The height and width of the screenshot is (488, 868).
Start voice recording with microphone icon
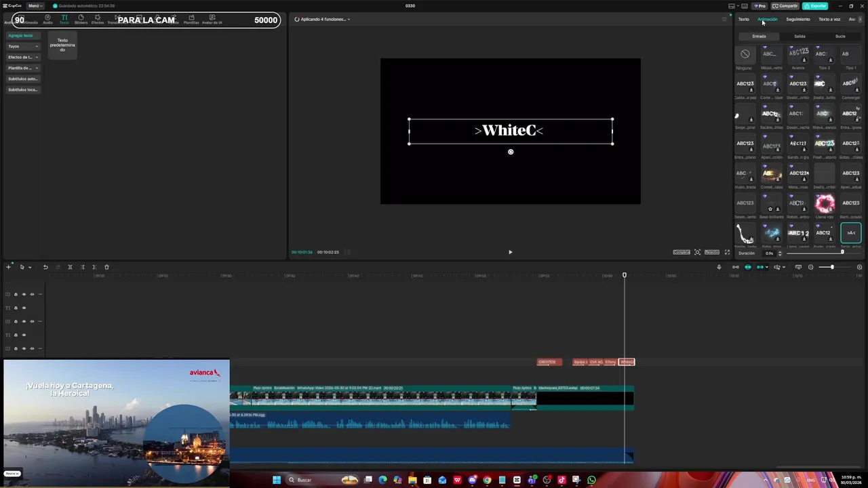(719, 267)
